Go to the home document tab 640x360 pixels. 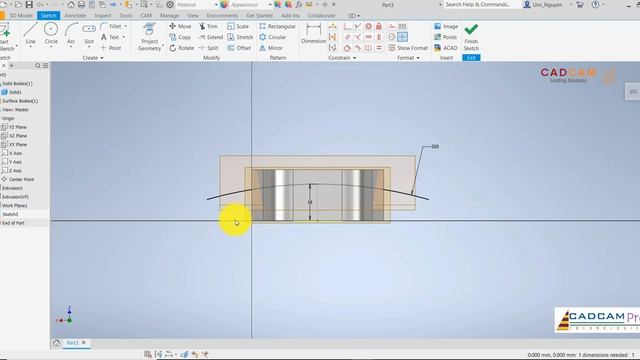point(56,342)
